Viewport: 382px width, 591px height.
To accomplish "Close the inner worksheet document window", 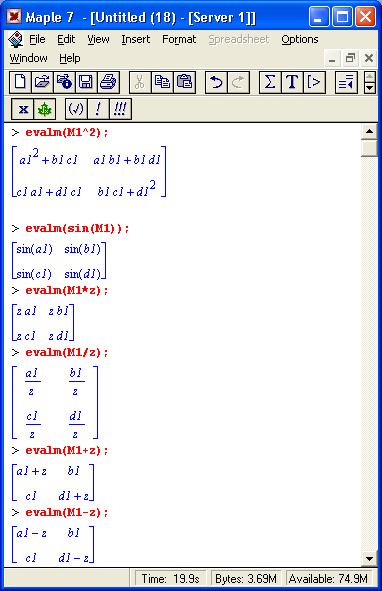I will (x=369, y=58).
